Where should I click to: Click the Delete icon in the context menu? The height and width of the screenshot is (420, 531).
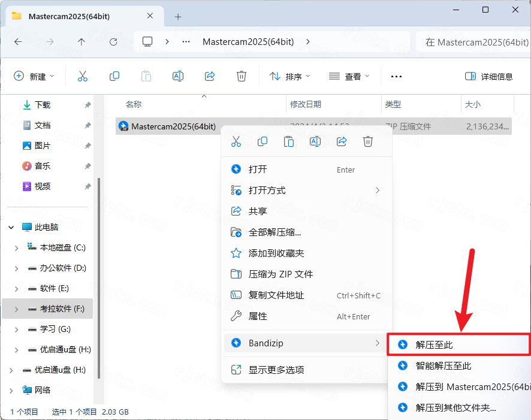point(368,141)
